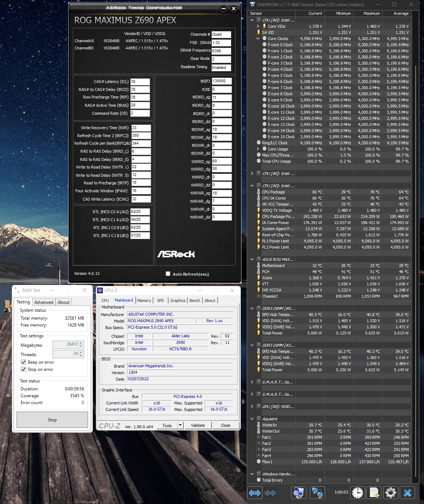Open the Graphics tab in CPU-Z
This screenshot has height=504, width=424.
pyautogui.click(x=178, y=301)
